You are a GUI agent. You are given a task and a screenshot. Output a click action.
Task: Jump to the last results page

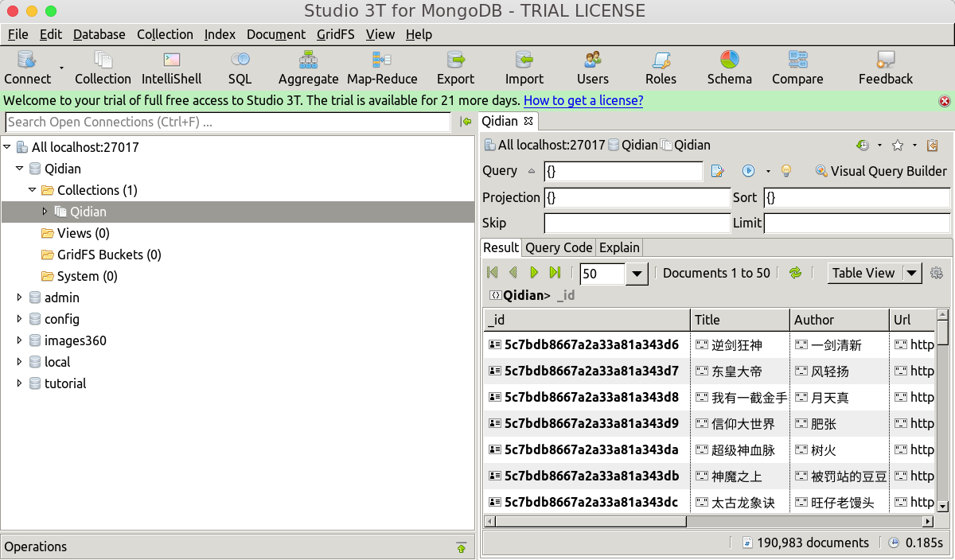pyautogui.click(x=555, y=273)
